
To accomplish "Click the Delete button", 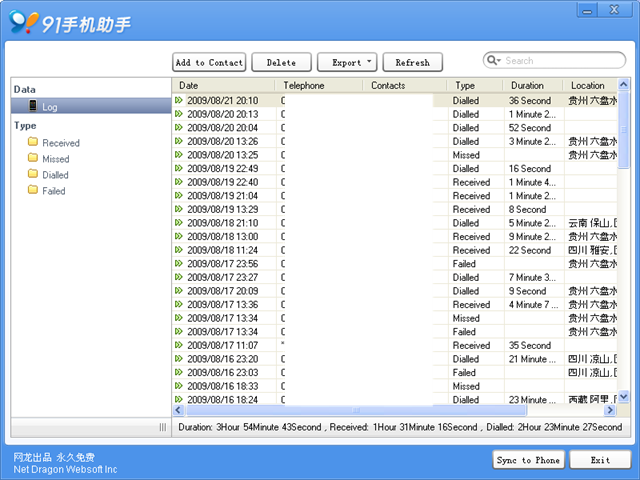I will 281,62.
